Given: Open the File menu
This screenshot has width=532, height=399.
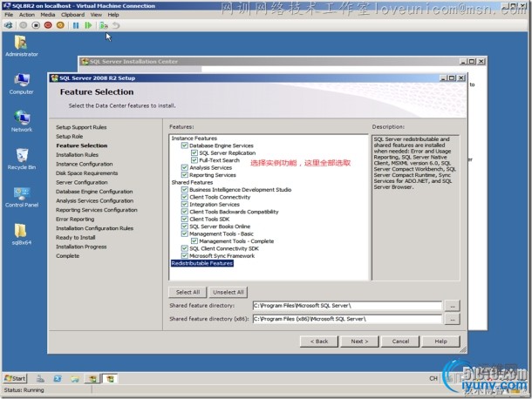Looking at the screenshot, I should (9, 15).
